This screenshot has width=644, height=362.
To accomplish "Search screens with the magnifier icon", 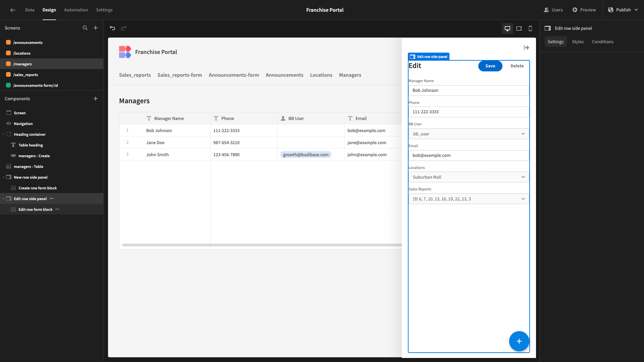I will (85, 28).
